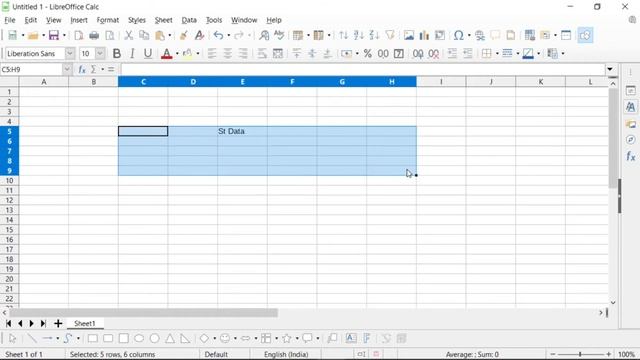Toggle Wrap Text option
Screen dimensions: 640x360
[262, 53]
